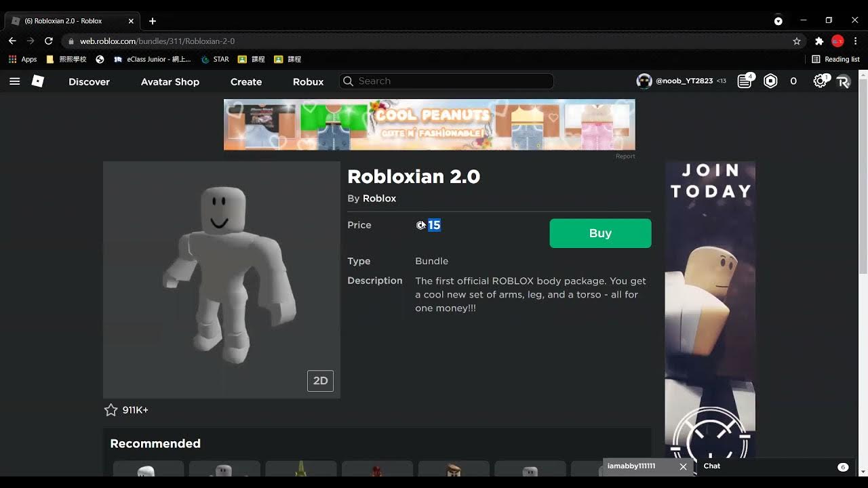Viewport: 868px width, 488px height.
Task: Bookmark this page with the star
Action: 797,41
